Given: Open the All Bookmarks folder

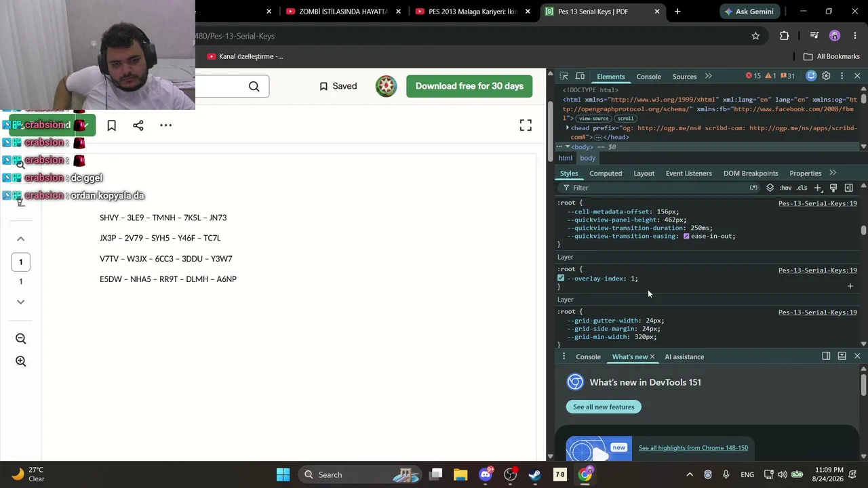Looking at the screenshot, I should pyautogui.click(x=831, y=56).
